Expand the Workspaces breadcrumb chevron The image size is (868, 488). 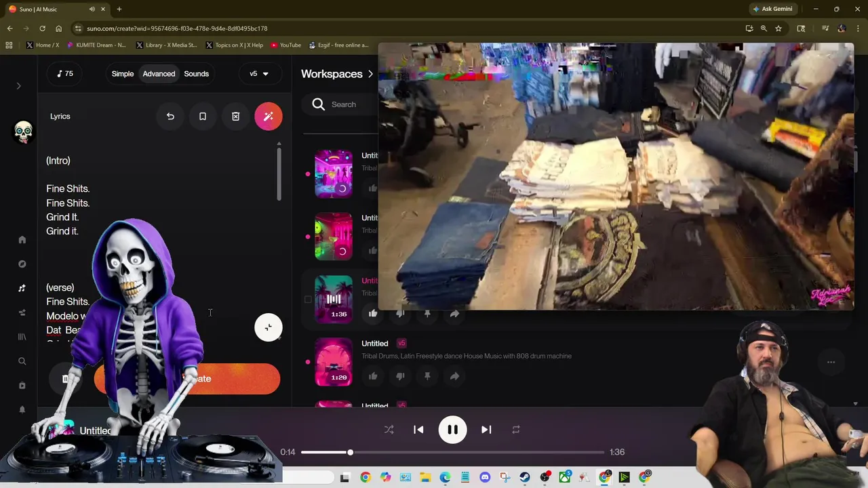click(x=370, y=74)
